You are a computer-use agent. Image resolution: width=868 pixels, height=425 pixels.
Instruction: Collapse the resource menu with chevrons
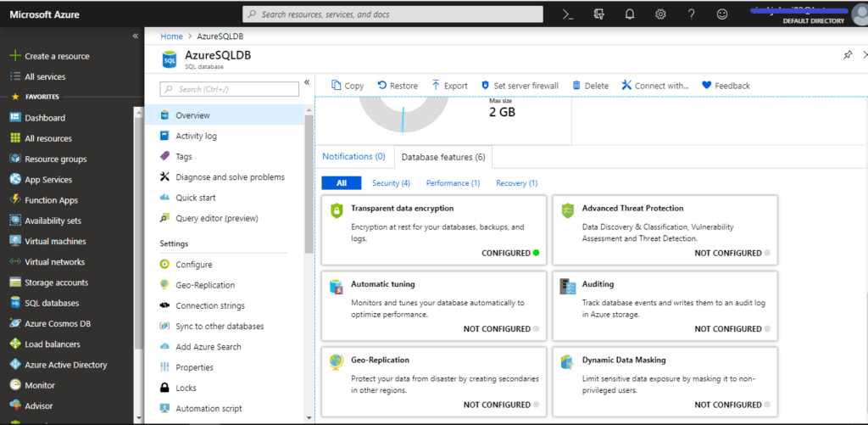pyautogui.click(x=307, y=82)
